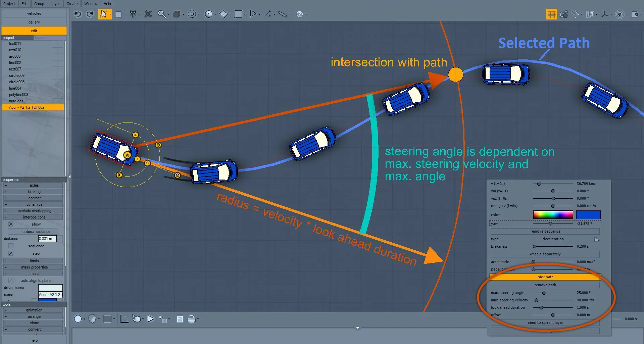Open the Create menu
This screenshot has width=644, height=344.
tap(72, 4)
